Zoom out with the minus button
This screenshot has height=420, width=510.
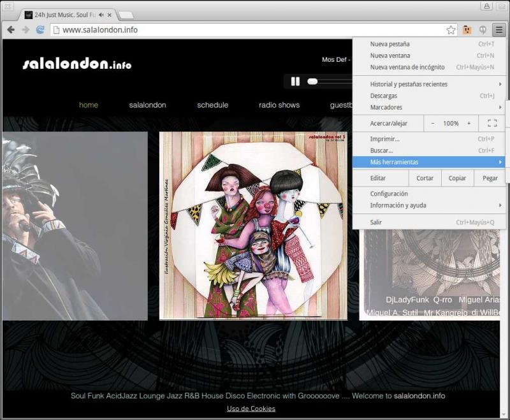tap(433, 124)
